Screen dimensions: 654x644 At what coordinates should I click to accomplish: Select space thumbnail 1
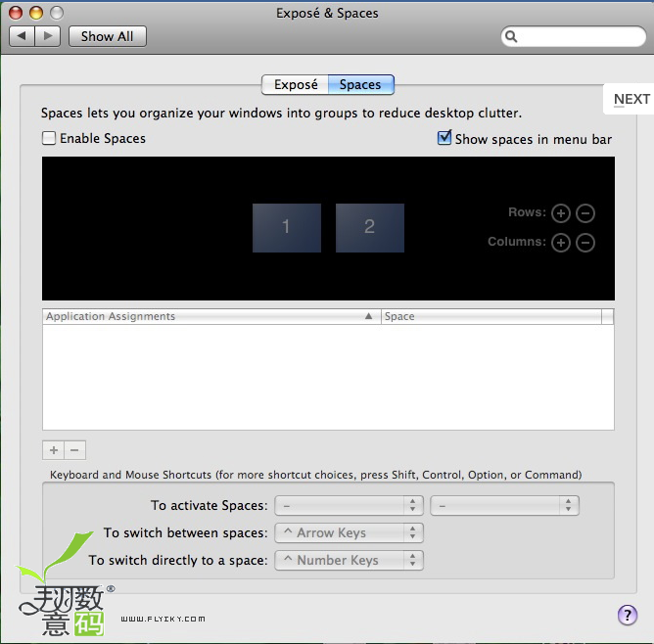(287, 228)
